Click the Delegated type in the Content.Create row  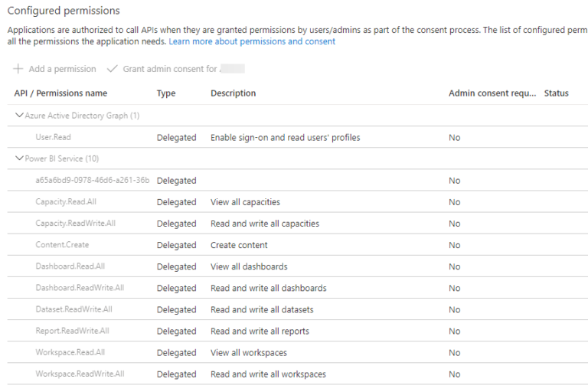177,245
